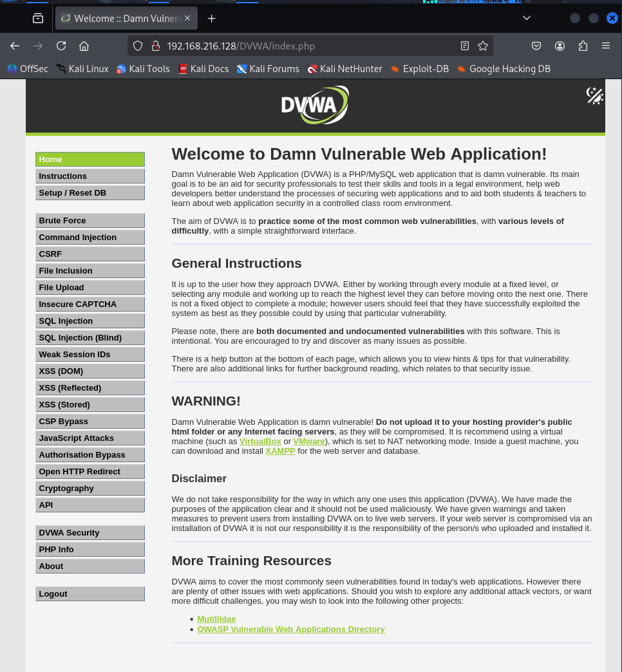The width and height of the screenshot is (622, 672).
Task: Open Setup / Reset DB page
Action: (90, 193)
